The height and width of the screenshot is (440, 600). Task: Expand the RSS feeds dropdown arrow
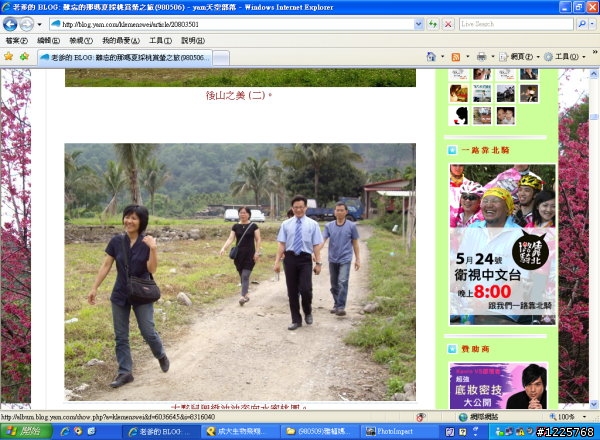click(468, 57)
